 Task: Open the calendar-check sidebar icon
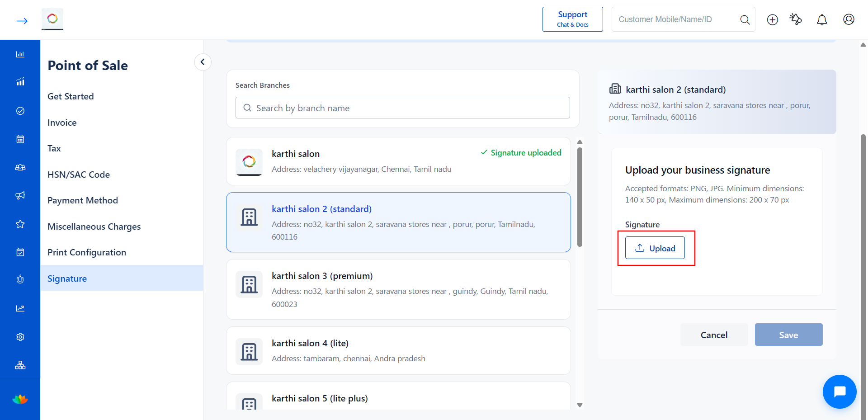coord(20,252)
